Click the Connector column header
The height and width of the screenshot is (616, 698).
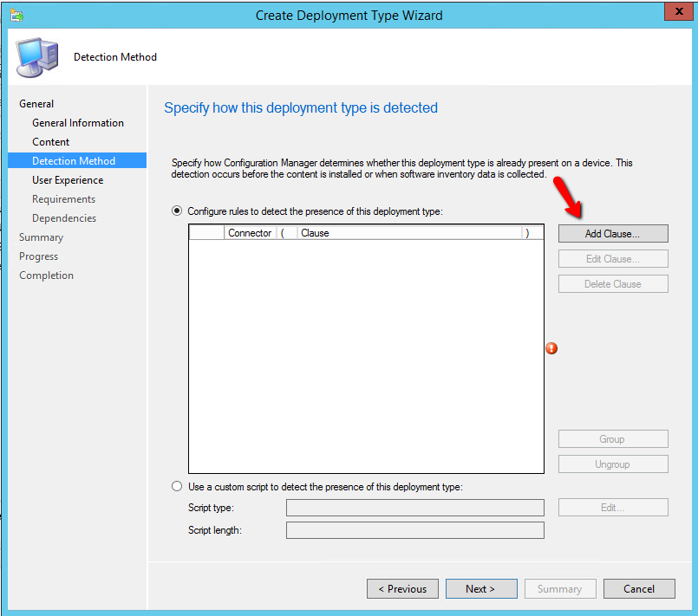250,233
